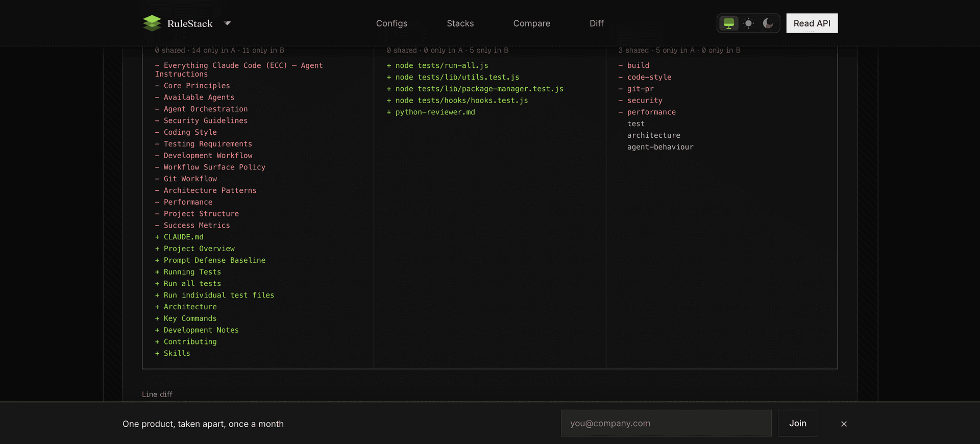980x444 pixels.
Task: Select the removed 'code-style' entry
Action: click(x=645, y=78)
